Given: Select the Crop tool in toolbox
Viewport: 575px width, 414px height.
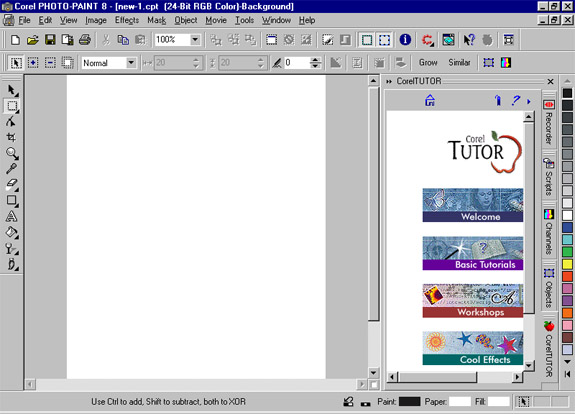Looking at the screenshot, I should point(11,138).
